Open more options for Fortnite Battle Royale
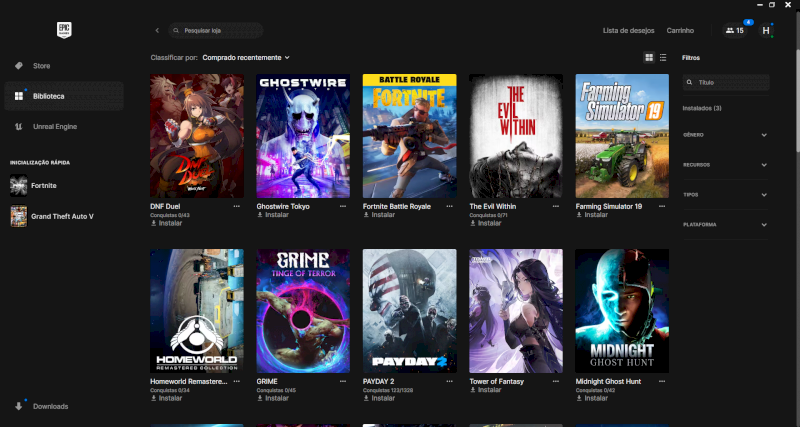The width and height of the screenshot is (800, 427). [449, 206]
